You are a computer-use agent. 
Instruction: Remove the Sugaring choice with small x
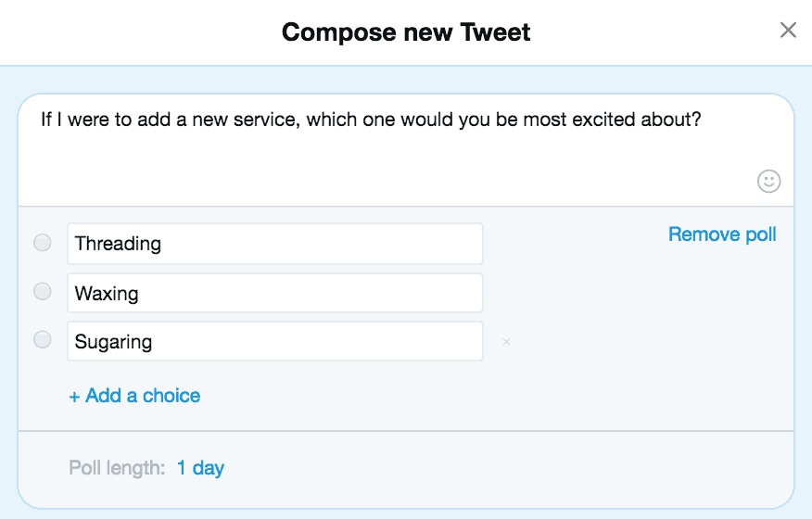pos(506,342)
